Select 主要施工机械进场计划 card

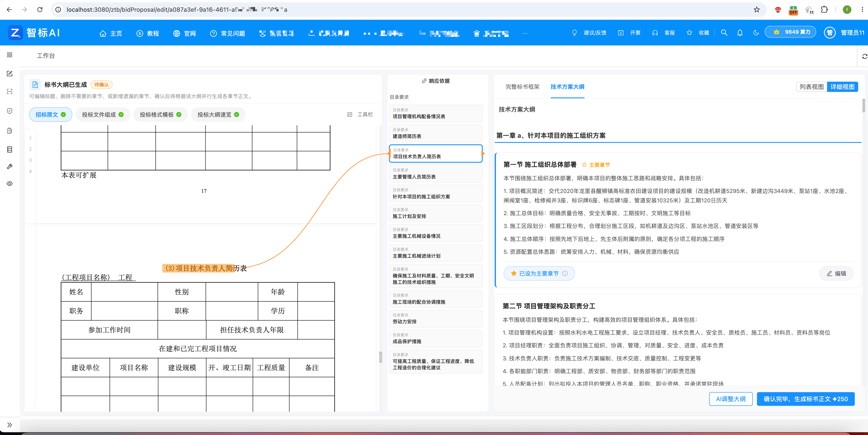click(x=435, y=253)
